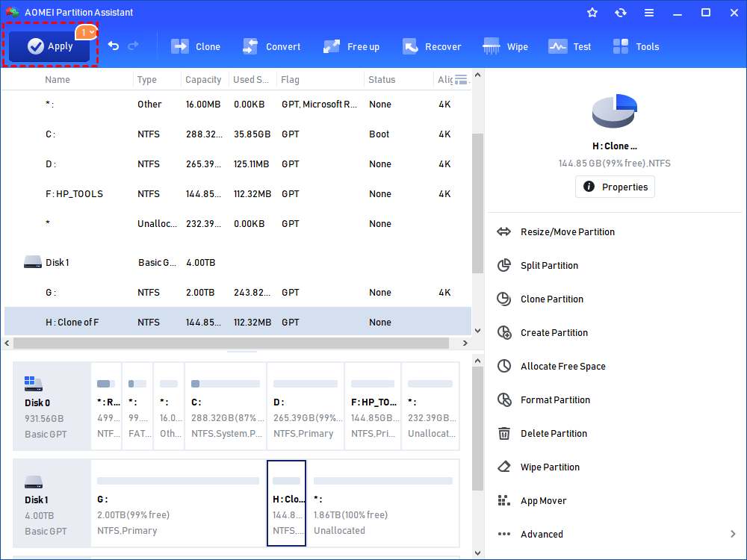This screenshot has height=560, width=747.
Task: Select the 232.39GB unallocated block
Action: pos(430,406)
